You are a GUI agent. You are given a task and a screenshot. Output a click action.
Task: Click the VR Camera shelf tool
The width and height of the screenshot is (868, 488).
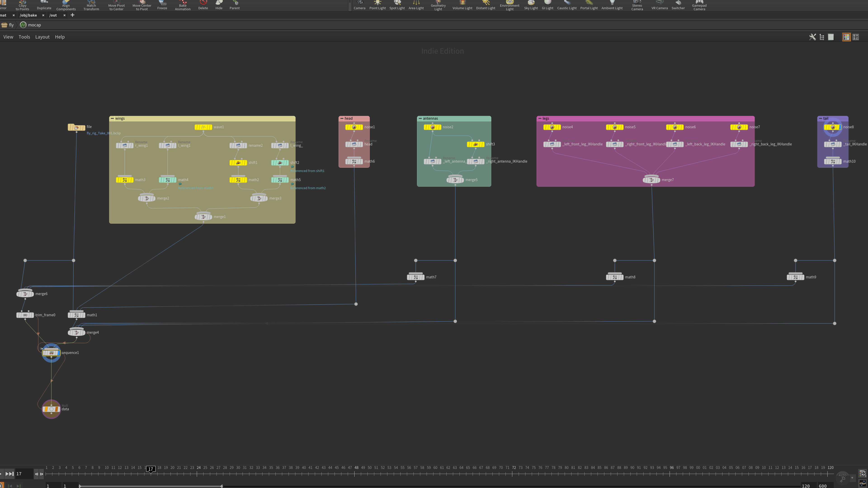click(x=659, y=5)
